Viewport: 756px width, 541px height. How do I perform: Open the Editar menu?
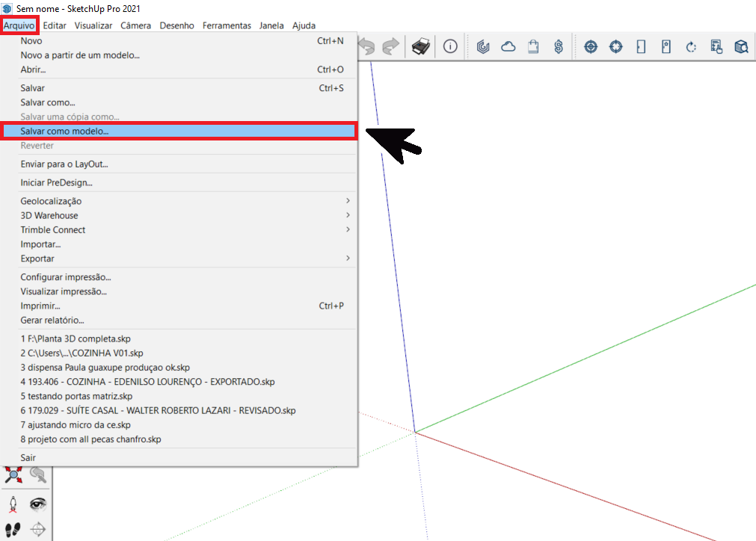55,25
